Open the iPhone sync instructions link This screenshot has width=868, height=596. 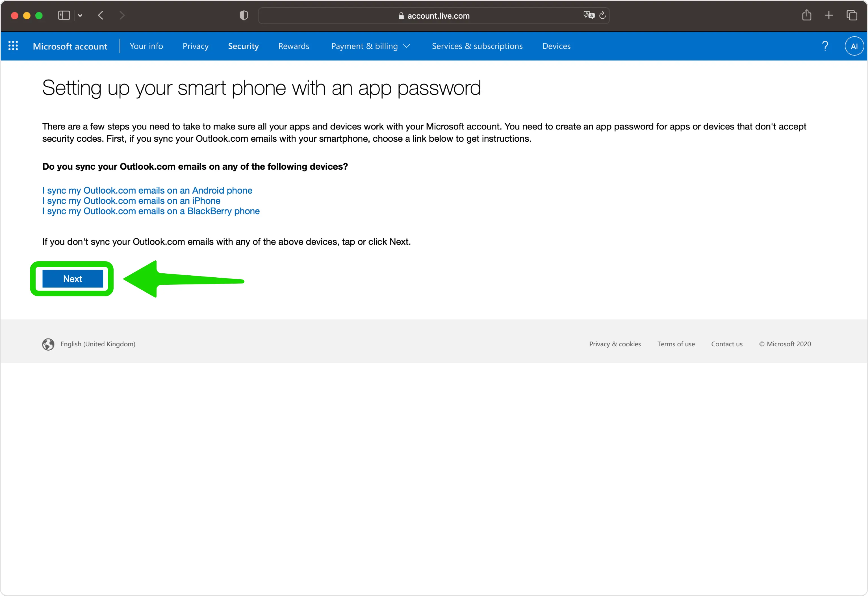(131, 201)
